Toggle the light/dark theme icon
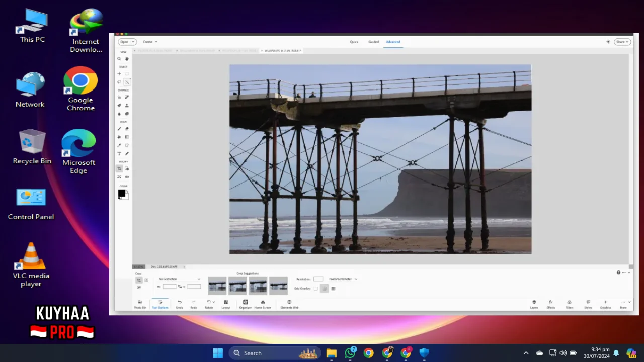Viewport: 644px width, 362px height. (608, 42)
